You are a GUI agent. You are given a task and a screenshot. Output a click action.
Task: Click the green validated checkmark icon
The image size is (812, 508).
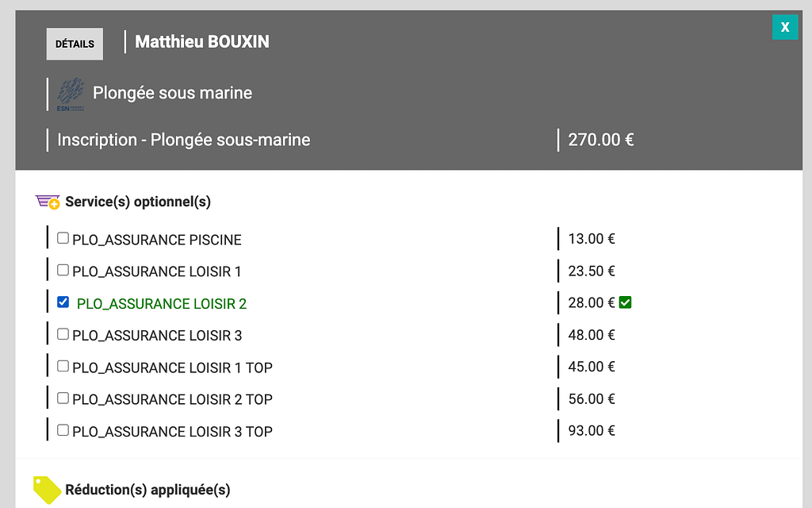click(626, 302)
